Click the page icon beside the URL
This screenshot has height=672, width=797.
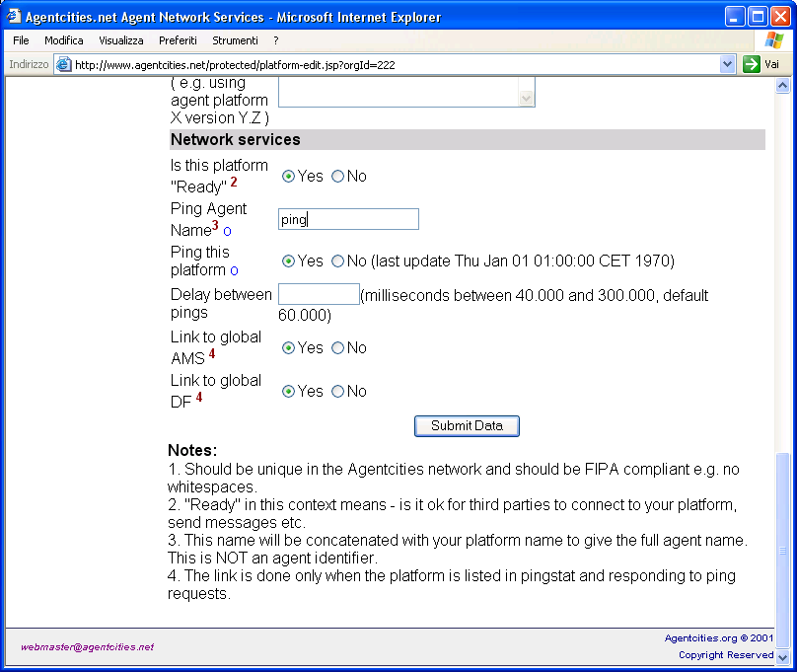click(x=64, y=64)
